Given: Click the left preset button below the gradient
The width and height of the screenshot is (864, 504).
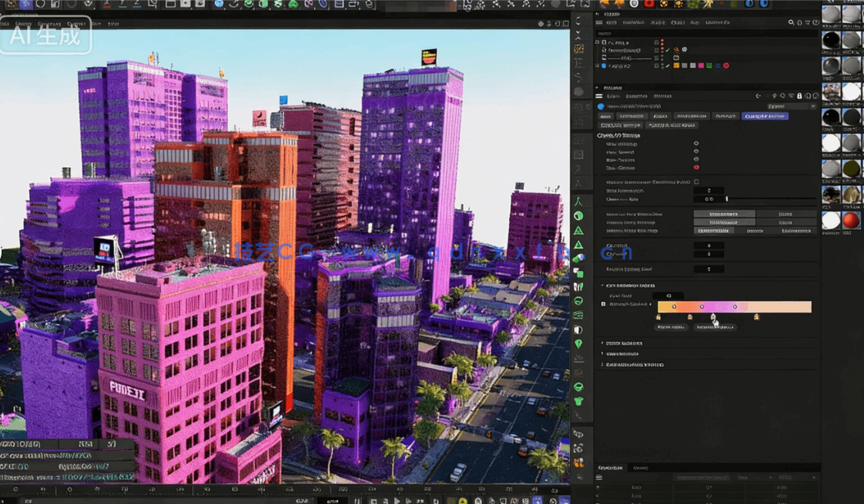Looking at the screenshot, I should 672,327.
